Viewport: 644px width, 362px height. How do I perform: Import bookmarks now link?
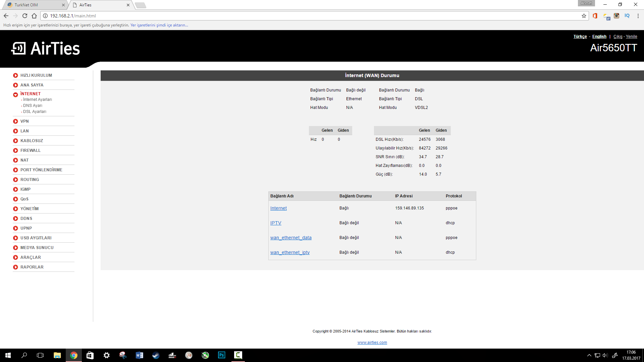pyautogui.click(x=159, y=25)
